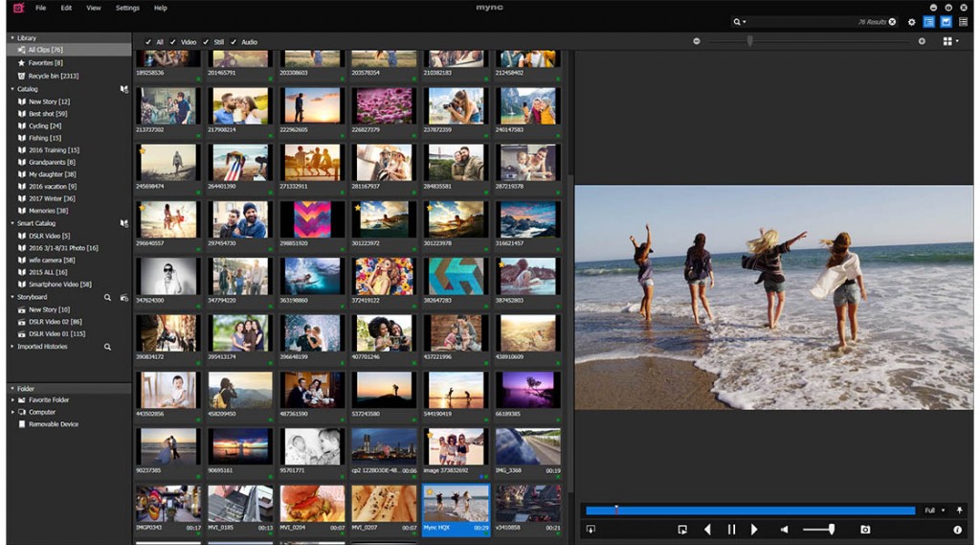980x545 pixels.
Task: Open the grid view mode dropdown
Action: 950,41
